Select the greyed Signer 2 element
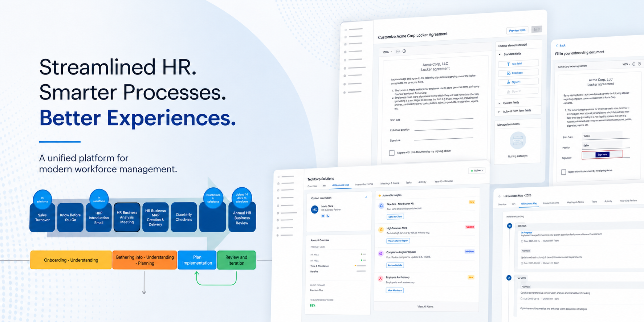644x322 pixels. click(518, 91)
